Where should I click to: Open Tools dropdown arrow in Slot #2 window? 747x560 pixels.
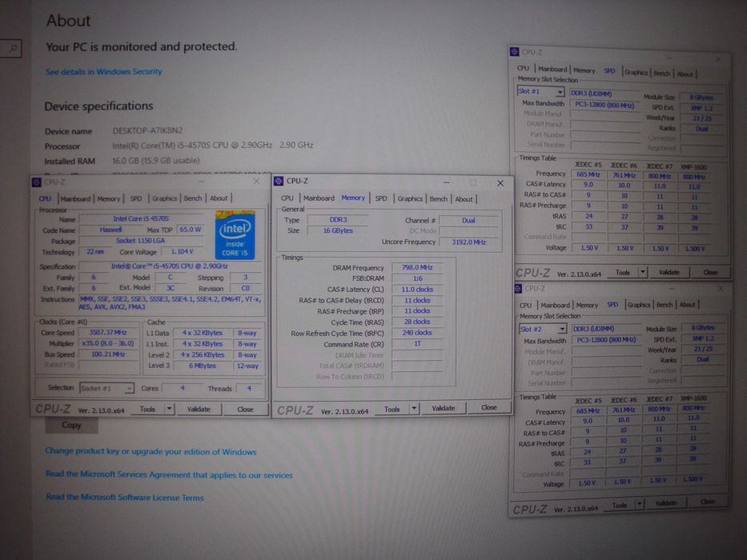point(640,503)
